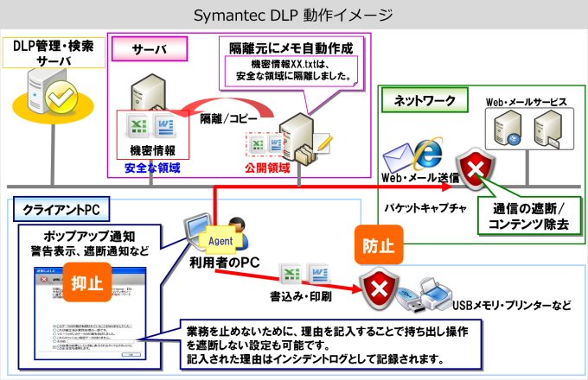Image resolution: width=588 pixels, height=380 pixels.
Task: Click the memo note with pencil icon
Action: point(323,143)
